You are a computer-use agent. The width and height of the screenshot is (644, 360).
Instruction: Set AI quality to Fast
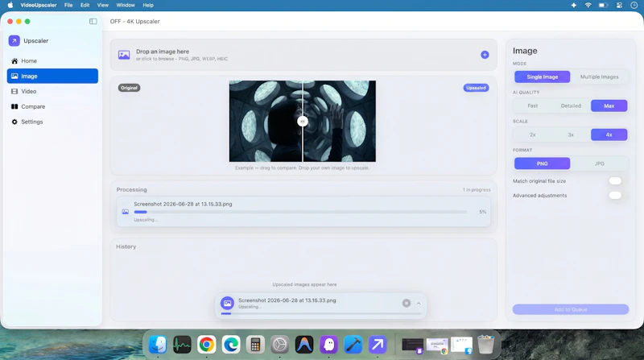pyautogui.click(x=533, y=106)
